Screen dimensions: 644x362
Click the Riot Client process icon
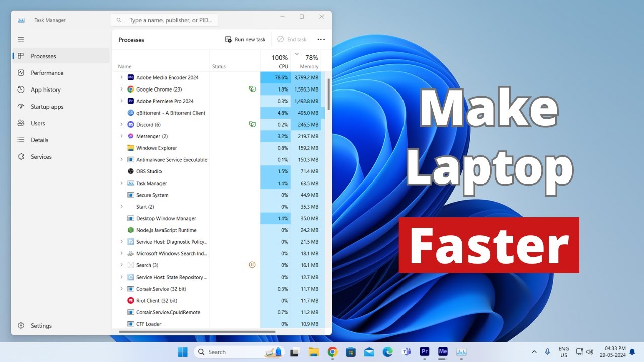[x=131, y=301]
